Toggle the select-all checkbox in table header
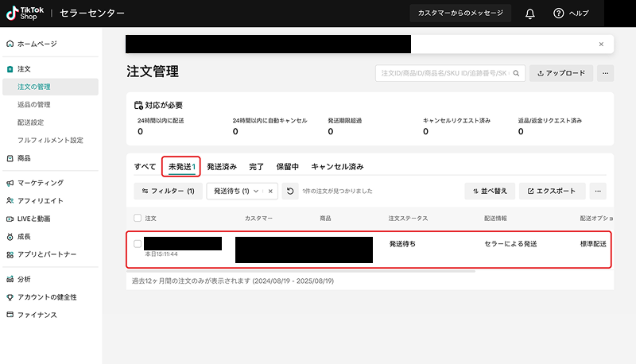Screen dimensions: 636x364 point(138,218)
